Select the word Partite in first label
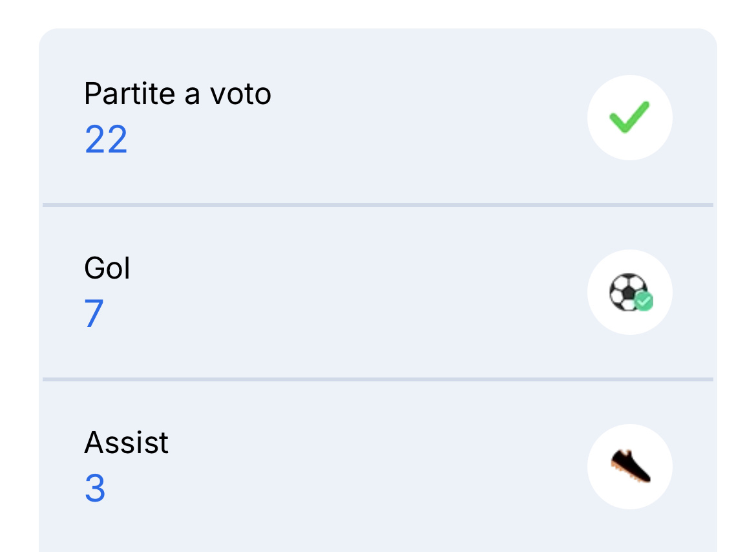The height and width of the screenshot is (552, 756). 129,94
